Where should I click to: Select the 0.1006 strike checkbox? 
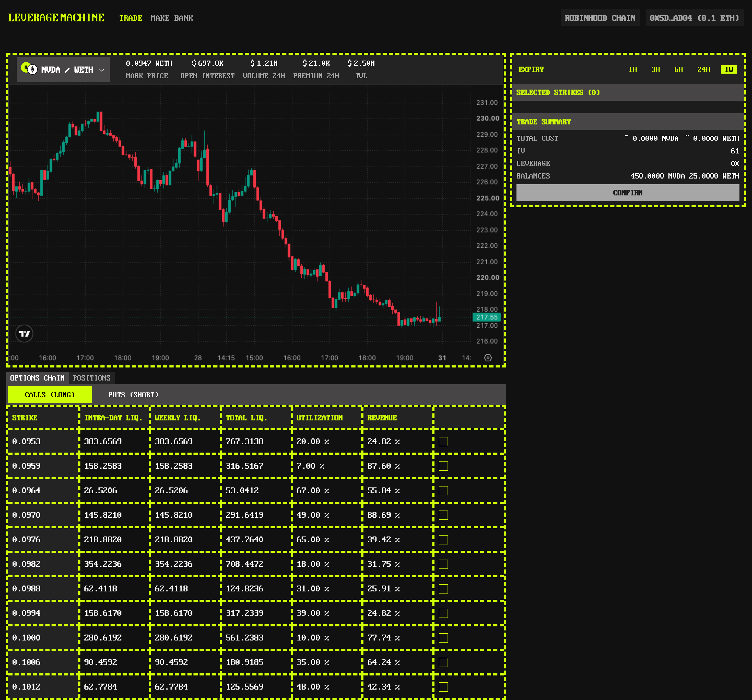[443, 663]
